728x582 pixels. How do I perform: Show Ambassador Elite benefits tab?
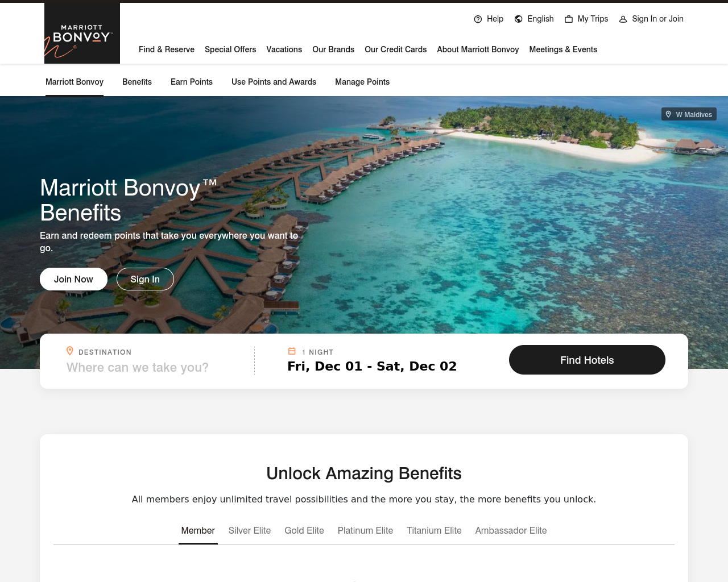(x=511, y=530)
